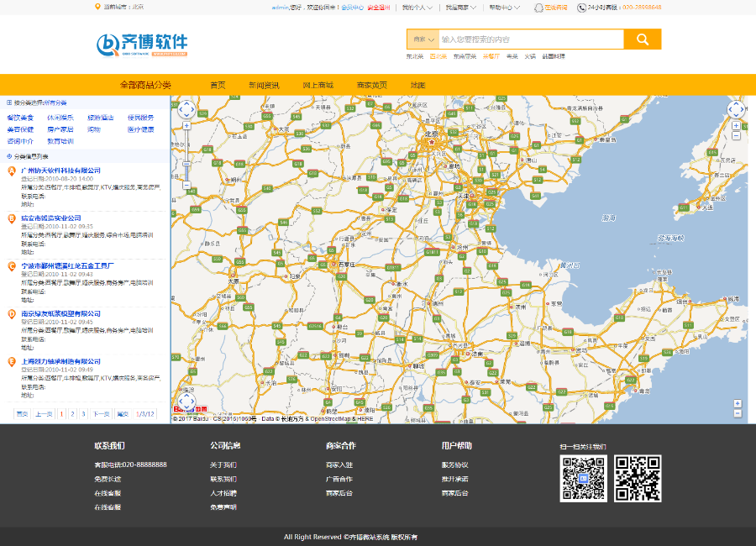Screen dimensions: 756x546
Task: Click the headset online-consult icon
Action: pyautogui.click(x=538, y=8)
